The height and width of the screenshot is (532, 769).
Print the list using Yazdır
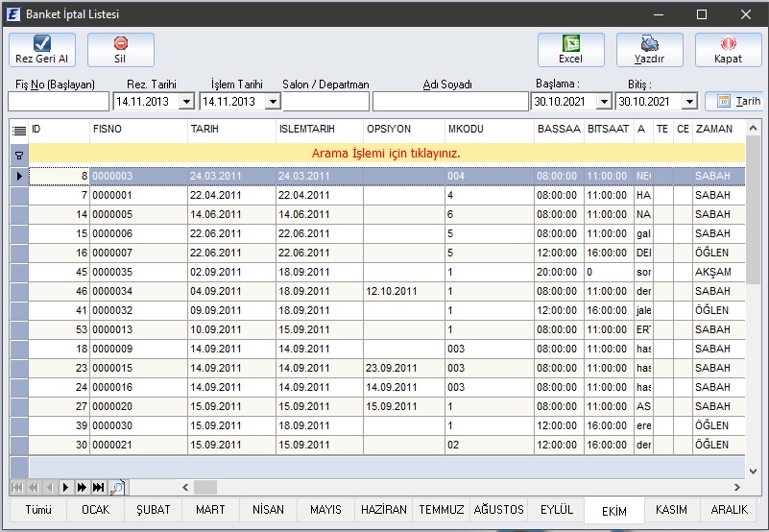[x=649, y=49]
